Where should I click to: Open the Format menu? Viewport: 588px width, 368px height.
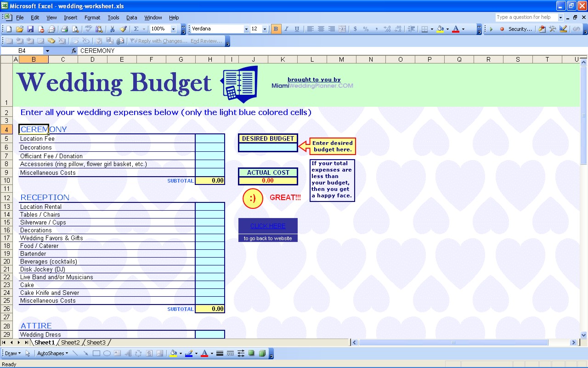(x=92, y=17)
